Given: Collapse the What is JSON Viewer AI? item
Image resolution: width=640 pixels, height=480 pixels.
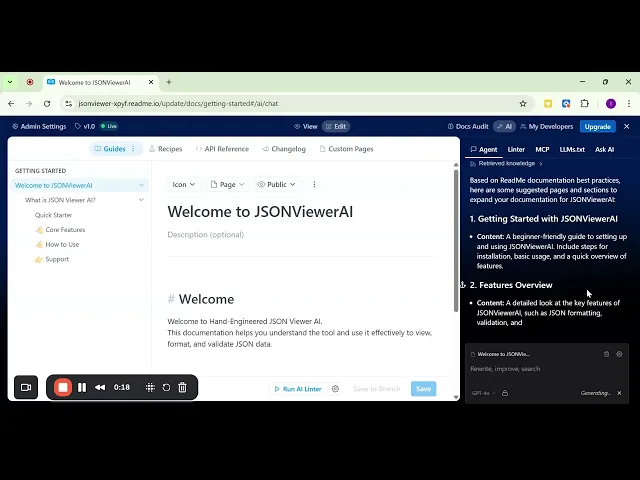Looking at the screenshot, I should pos(141,200).
